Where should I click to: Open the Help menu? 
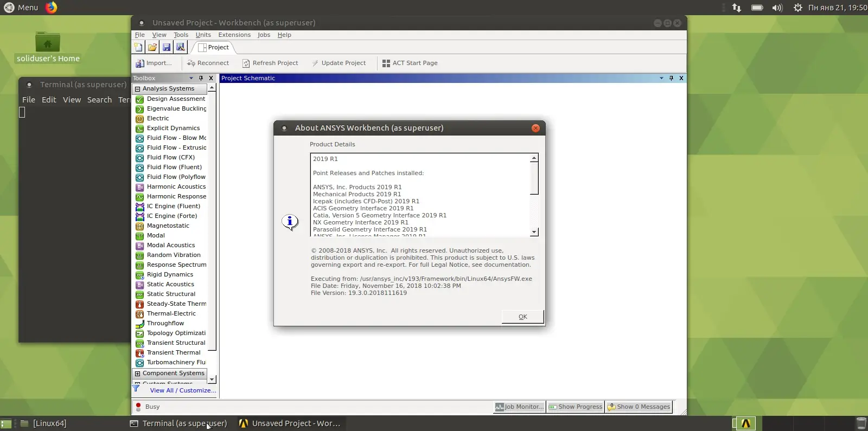click(x=284, y=35)
